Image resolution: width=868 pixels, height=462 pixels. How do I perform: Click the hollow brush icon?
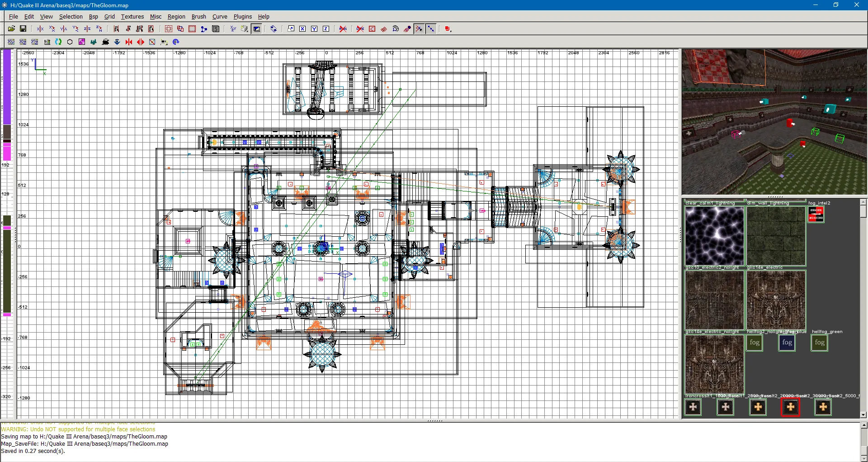tap(192, 29)
